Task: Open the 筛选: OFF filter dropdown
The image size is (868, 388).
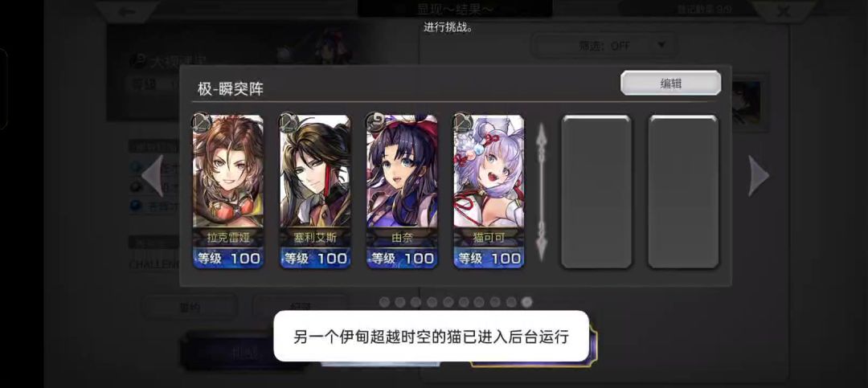Action: point(604,46)
